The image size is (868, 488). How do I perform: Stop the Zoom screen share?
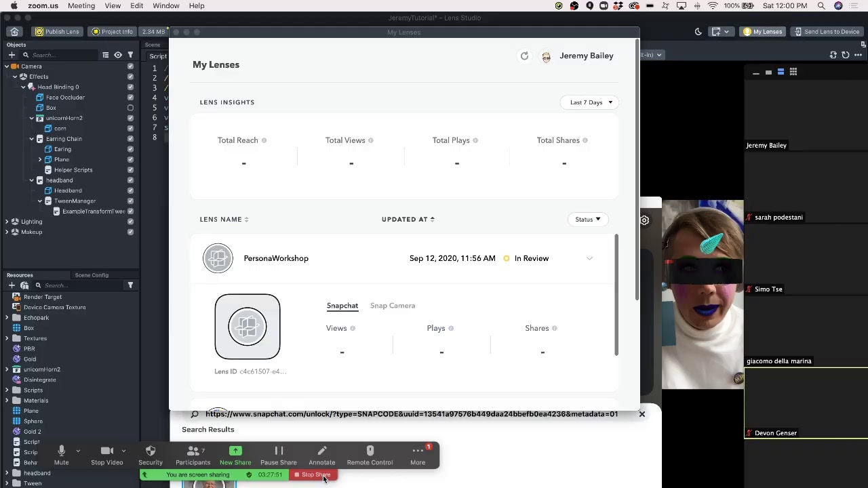point(313,475)
